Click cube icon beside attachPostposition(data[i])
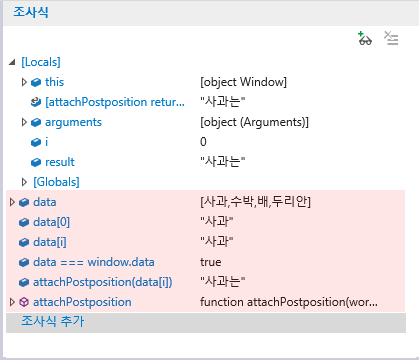Viewport: 419px width, 360px height. click(24, 282)
